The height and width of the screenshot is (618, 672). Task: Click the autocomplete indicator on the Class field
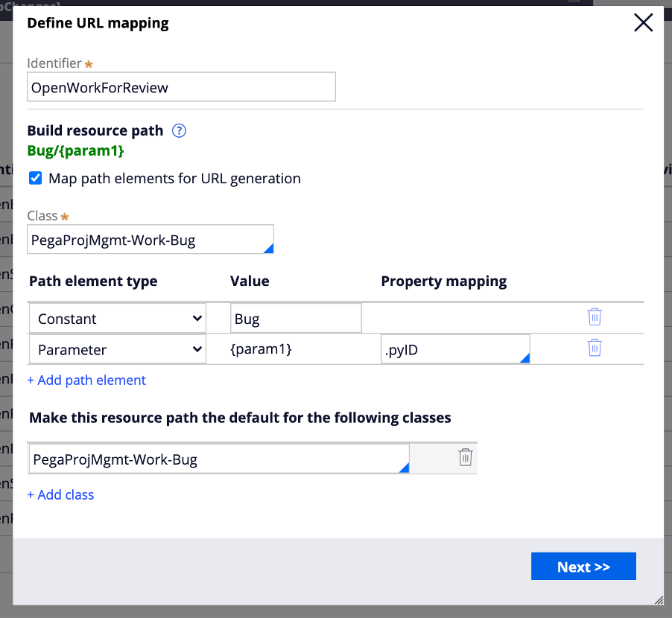click(269, 248)
